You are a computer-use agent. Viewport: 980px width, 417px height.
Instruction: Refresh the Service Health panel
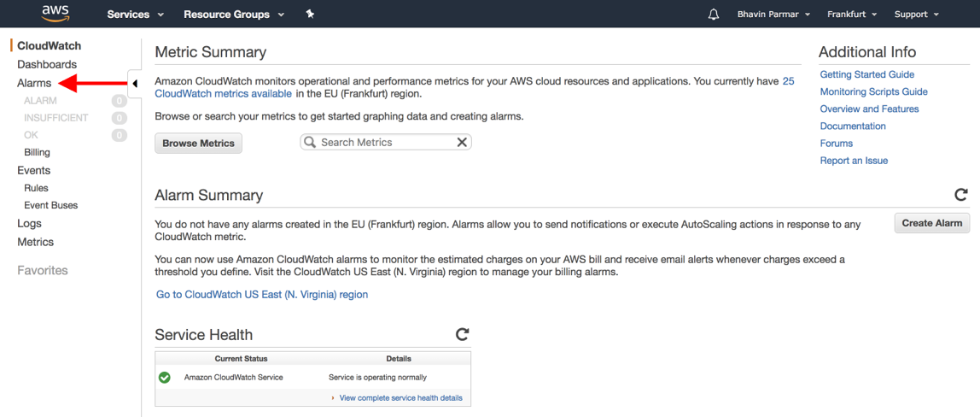tap(462, 334)
